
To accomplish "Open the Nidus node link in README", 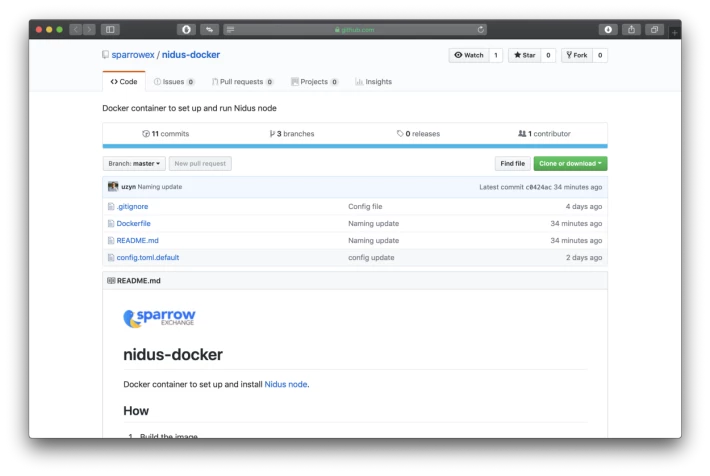I will click(286, 384).
